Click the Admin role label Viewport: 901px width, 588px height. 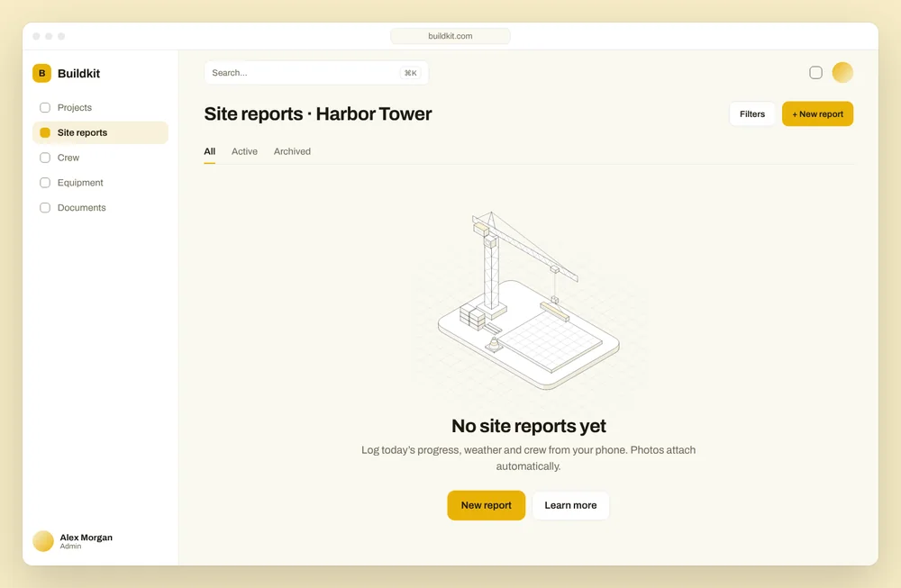pyautogui.click(x=70, y=547)
